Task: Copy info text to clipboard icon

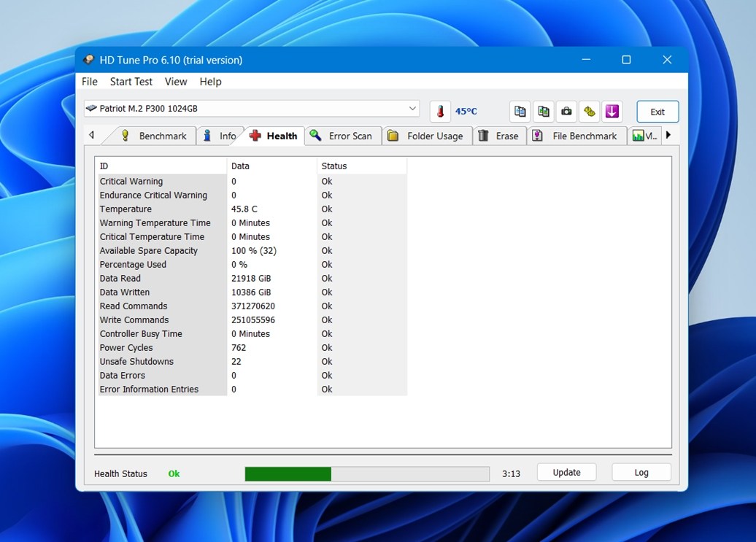Action: tap(520, 112)
